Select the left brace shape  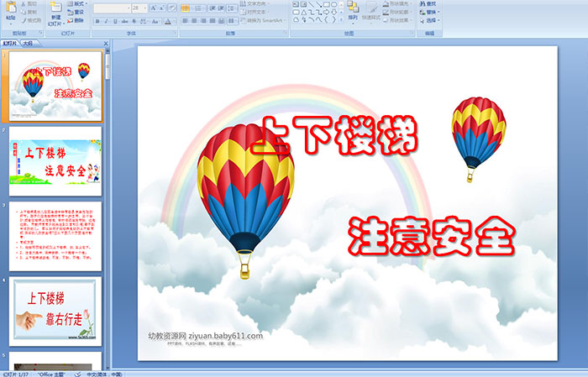point(326,19)
